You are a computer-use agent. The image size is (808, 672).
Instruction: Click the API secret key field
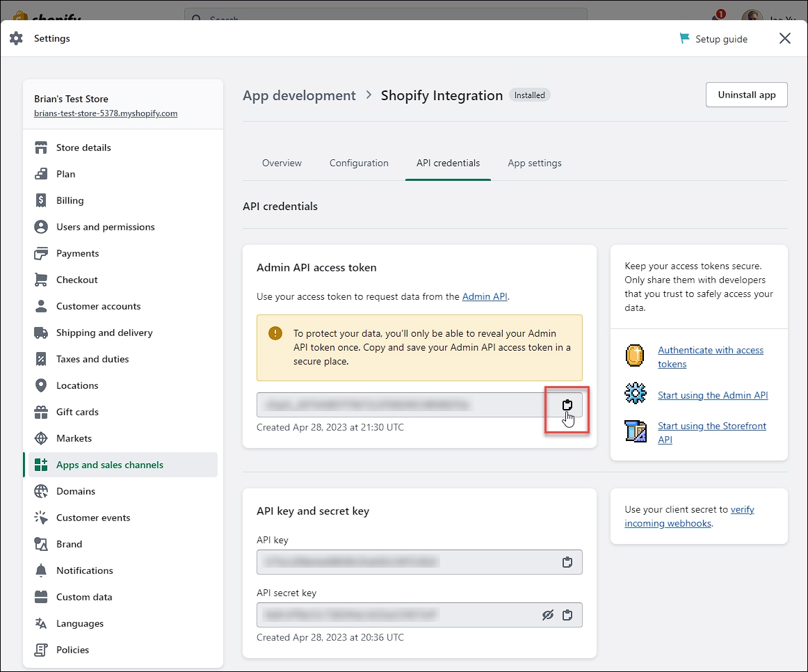tap(419, 616)
